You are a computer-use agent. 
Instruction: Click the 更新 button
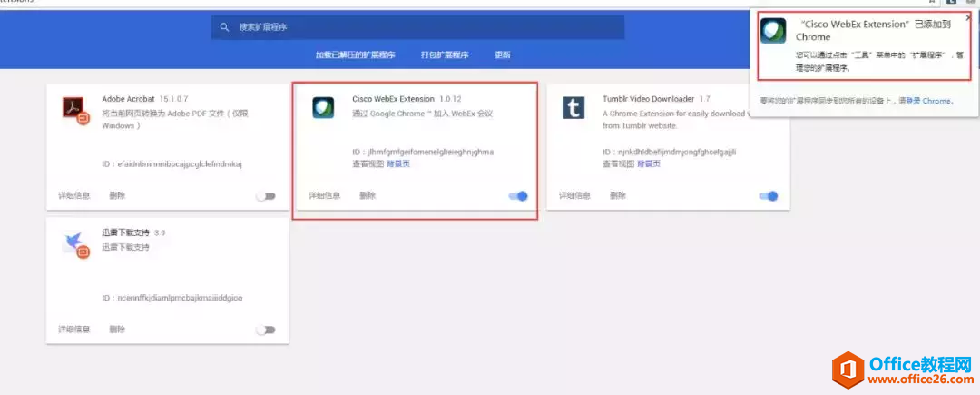coord(503,55)
